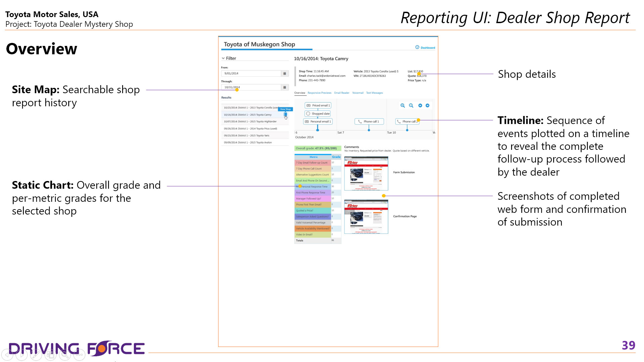The image size is (644, 362).
Task: Click the Totals row
Action: coord(317,241)
